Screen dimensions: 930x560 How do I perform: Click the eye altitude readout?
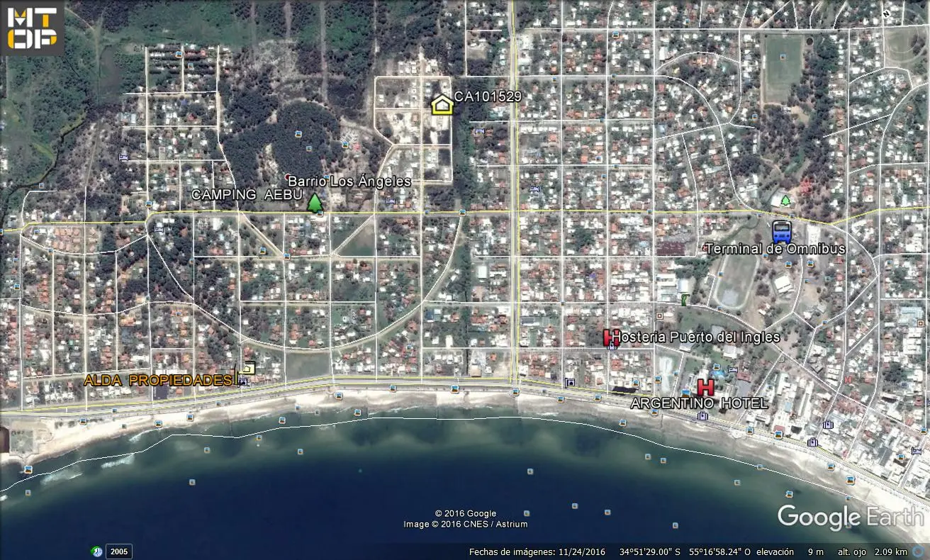coord(872,551)
